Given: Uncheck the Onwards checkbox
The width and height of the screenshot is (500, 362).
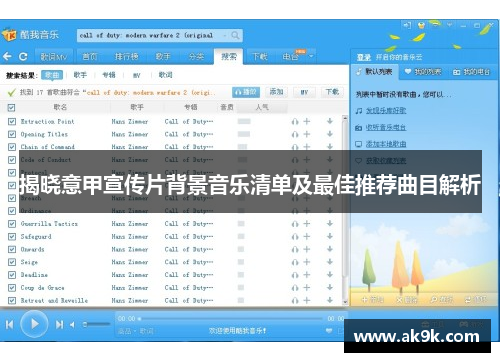Looking at the screenshot, I should (x=12, y=249).
